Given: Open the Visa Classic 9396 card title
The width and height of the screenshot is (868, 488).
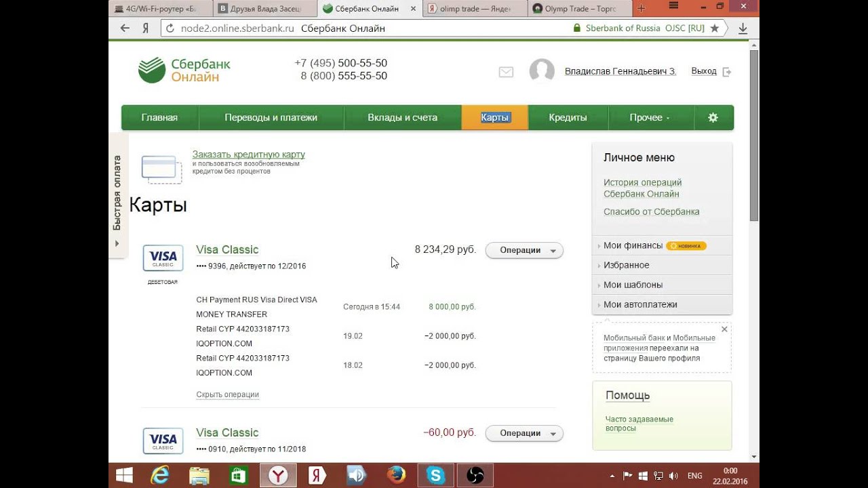Looking at the screenshot, I should (227, 249).
